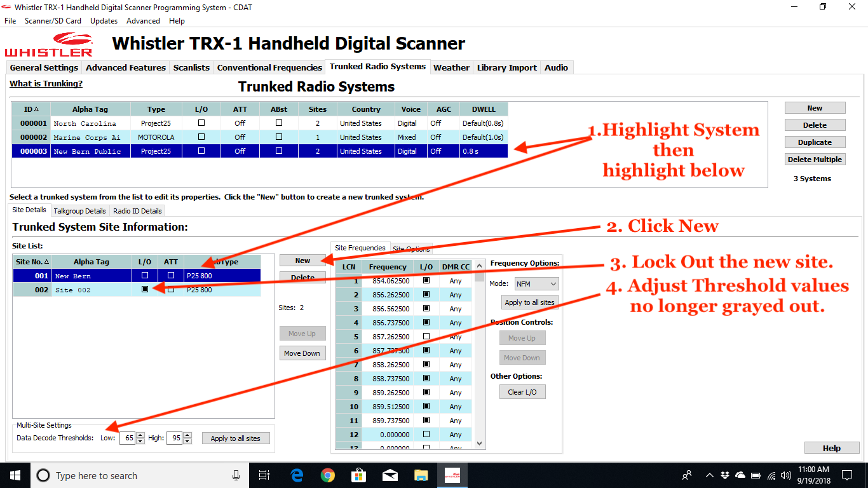Click the frequency list scrollbar down arrow
This screenshot has height=488, width=868.
pyautogui.click(x=479, y=444)
